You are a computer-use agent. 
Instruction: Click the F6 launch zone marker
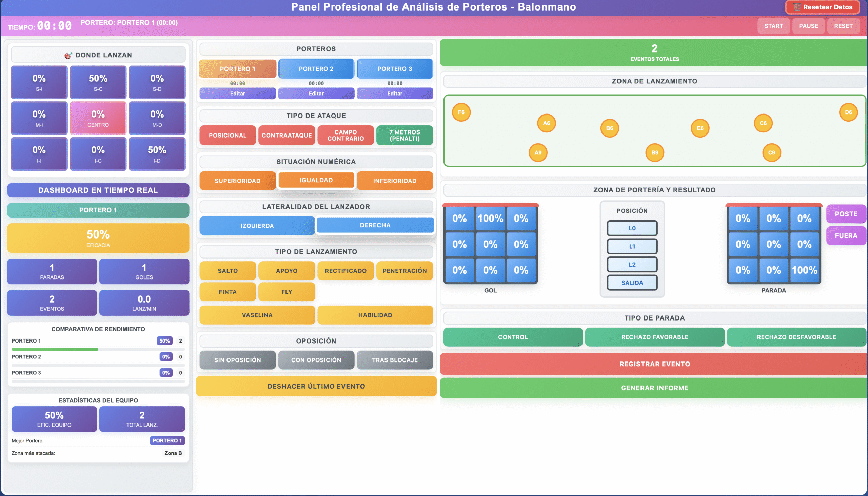click(x=461, y=112)
